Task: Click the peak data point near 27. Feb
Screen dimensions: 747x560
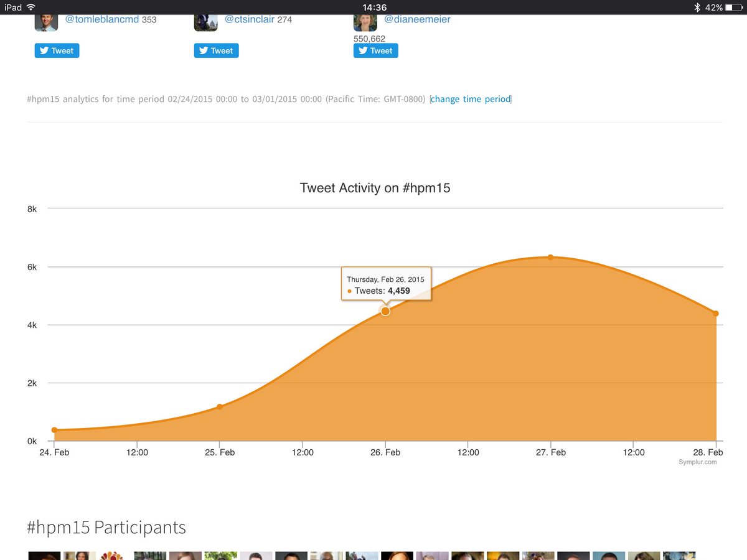Action: pyautogui.click(x=550, y=256)
